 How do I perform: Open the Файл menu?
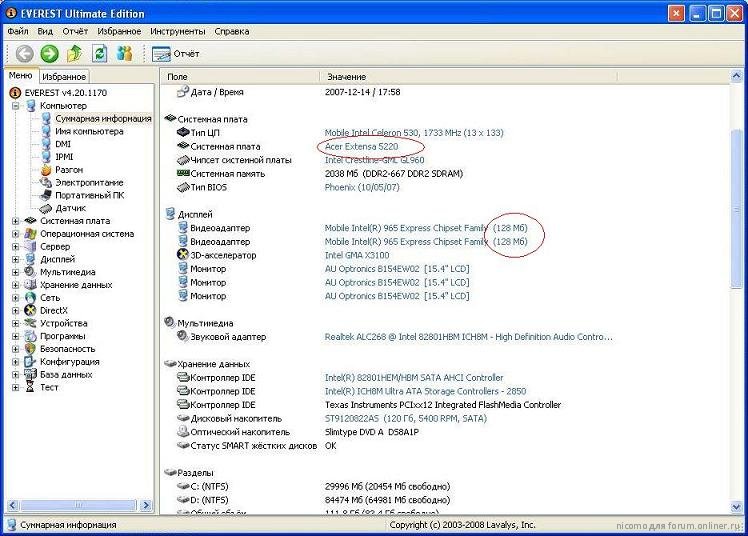click(18, 31)
